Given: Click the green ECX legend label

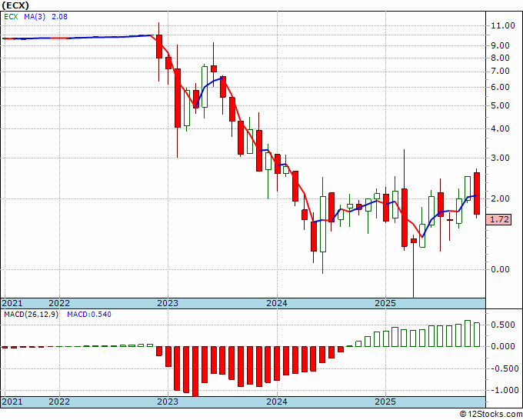Looking at the screenshot, I should (x=11, y=16).
